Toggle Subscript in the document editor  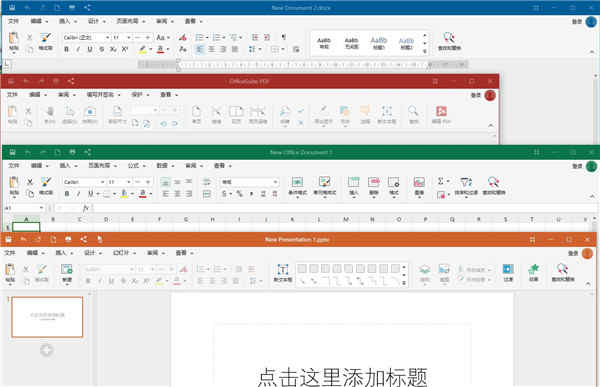pyautogui.click(x=113, y=49)
